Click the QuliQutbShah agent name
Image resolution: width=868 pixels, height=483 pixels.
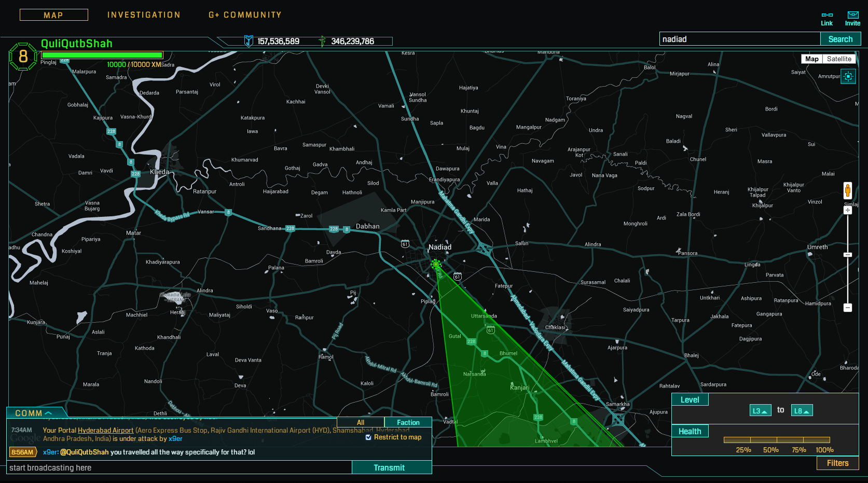pos(77,44)
